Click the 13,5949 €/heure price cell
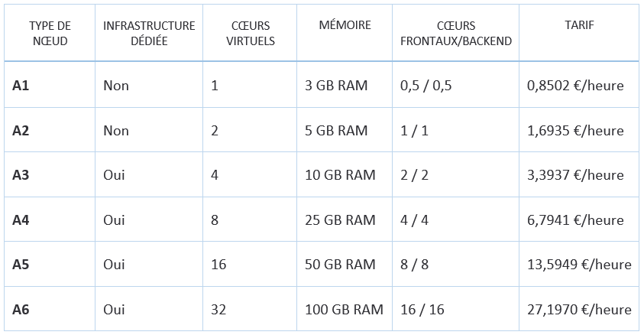This screenshot has width=644, height=335. coord(579,264)
